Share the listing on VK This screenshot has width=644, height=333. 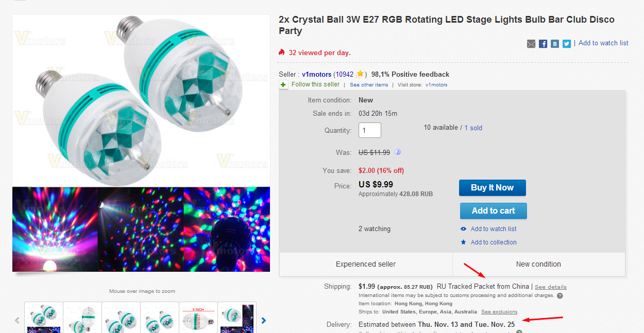click(x=555, y=44)
